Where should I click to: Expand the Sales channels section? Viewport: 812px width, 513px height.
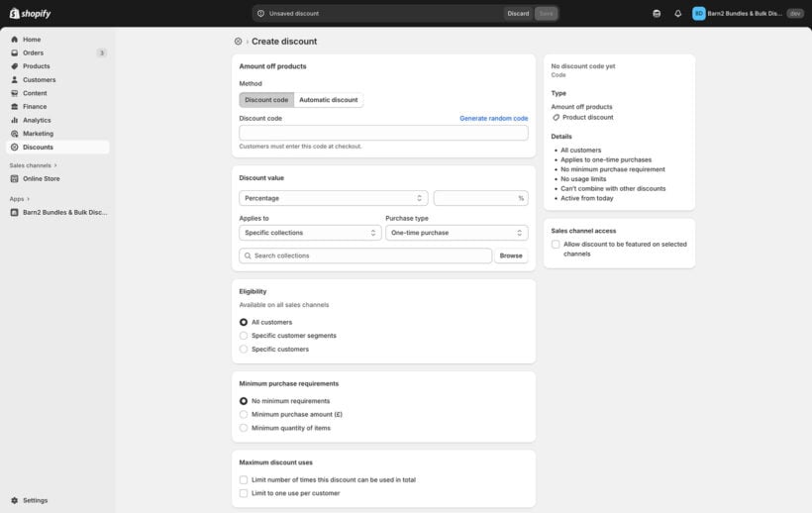[x=33, y=165]
